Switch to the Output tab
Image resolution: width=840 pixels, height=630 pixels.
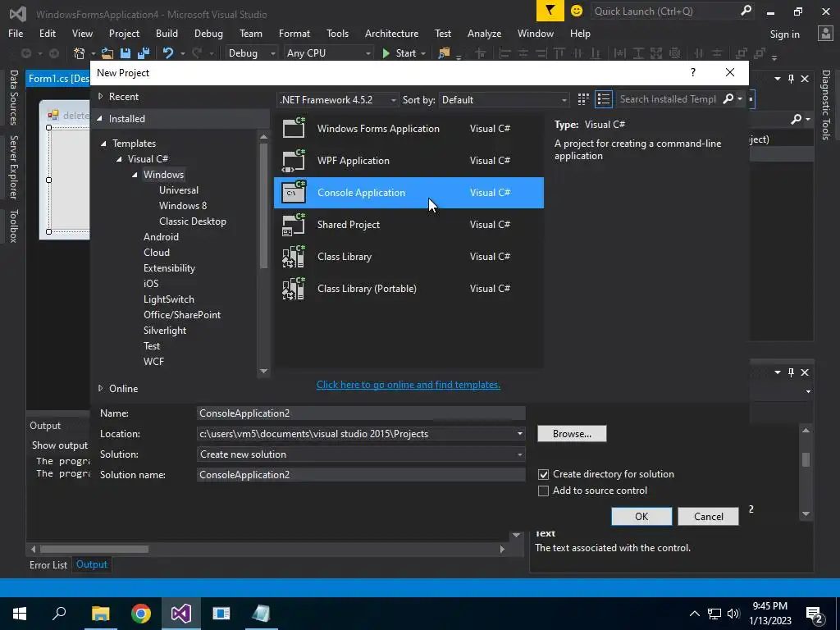[x=92, y=564]
